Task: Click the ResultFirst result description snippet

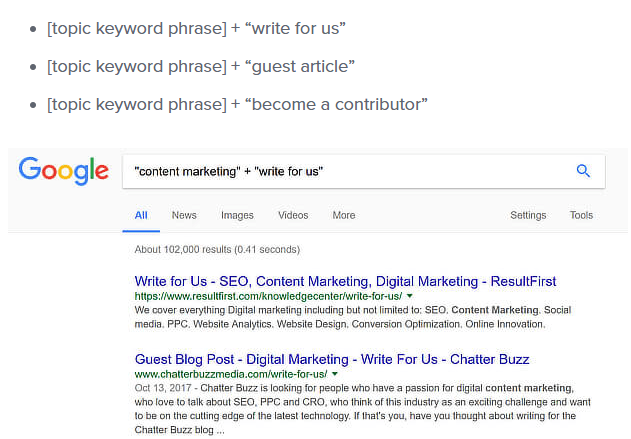Action: [x=340, y=317]
